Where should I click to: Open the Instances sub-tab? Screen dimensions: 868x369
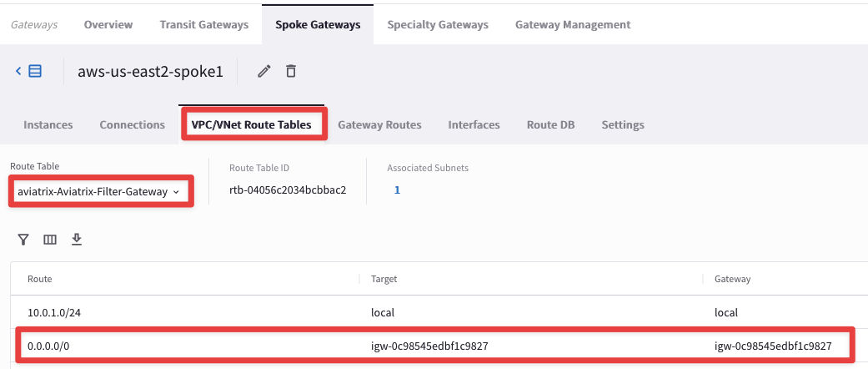(48, 124)
